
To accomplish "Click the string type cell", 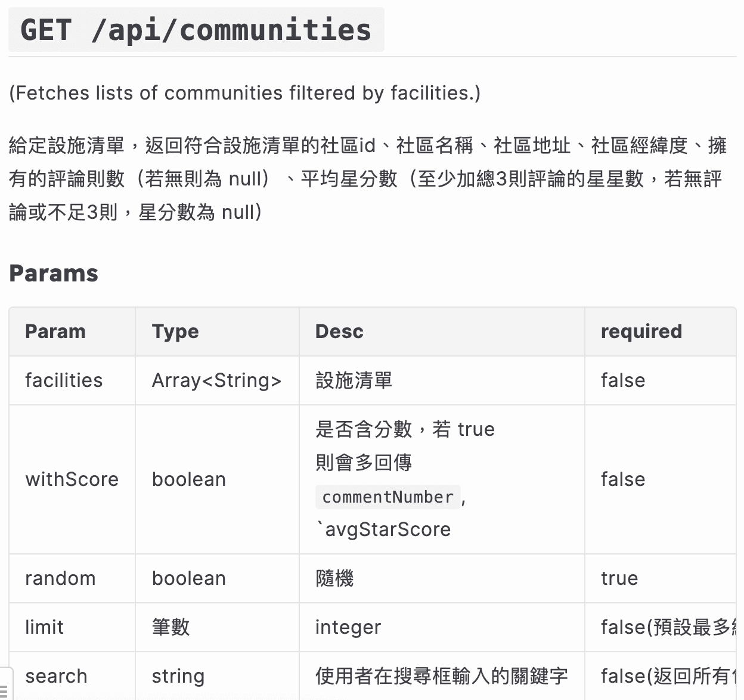I will point(178,676).
